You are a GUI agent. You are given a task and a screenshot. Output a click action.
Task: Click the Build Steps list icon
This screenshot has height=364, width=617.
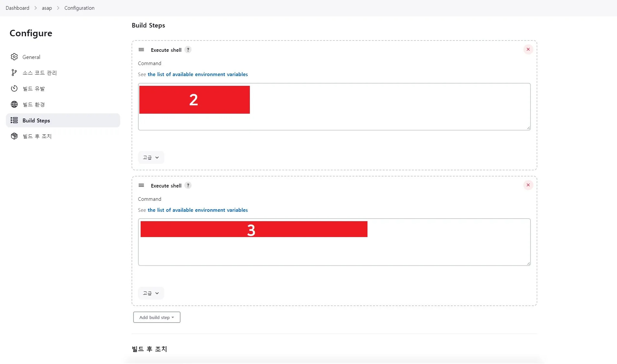pos(14,120)
